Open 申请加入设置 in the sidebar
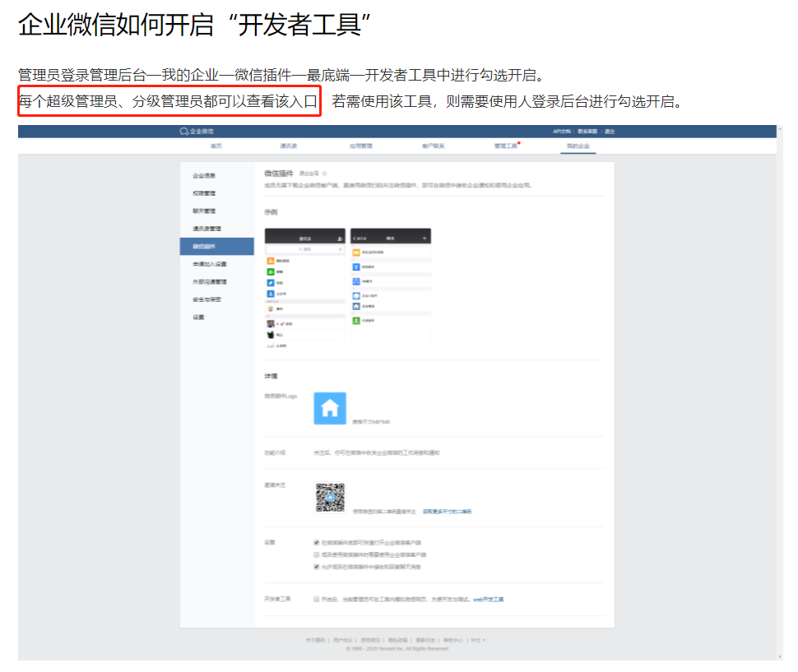This screenshot has width=798, height=672. pyautogui.click(x=210, y=264)
